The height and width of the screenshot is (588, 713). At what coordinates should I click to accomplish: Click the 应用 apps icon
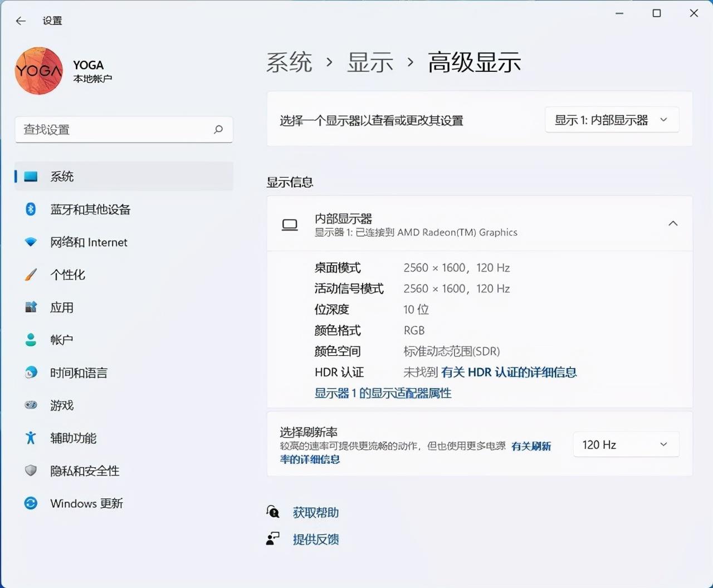pyautogui.click(x=31, y=307)
